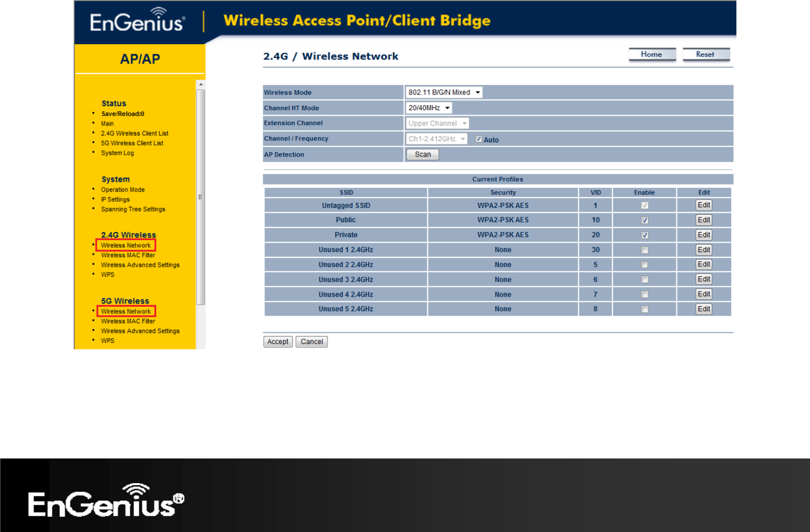
Task: Click the Scan button for AP Detection
Action: coord(423,154)
